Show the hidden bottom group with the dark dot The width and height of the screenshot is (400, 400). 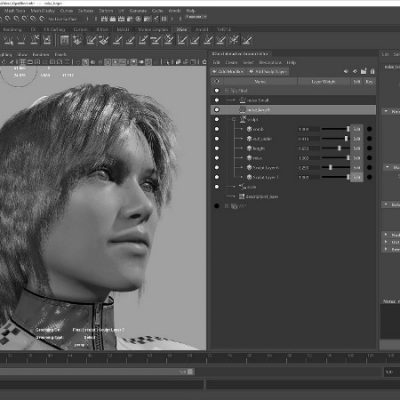coord(217,206)
